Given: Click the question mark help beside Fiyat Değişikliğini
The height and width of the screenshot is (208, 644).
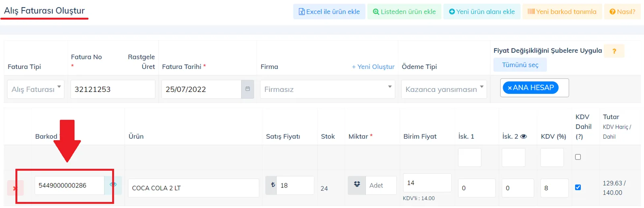Looking at the screenshot, I should point(614,51).
